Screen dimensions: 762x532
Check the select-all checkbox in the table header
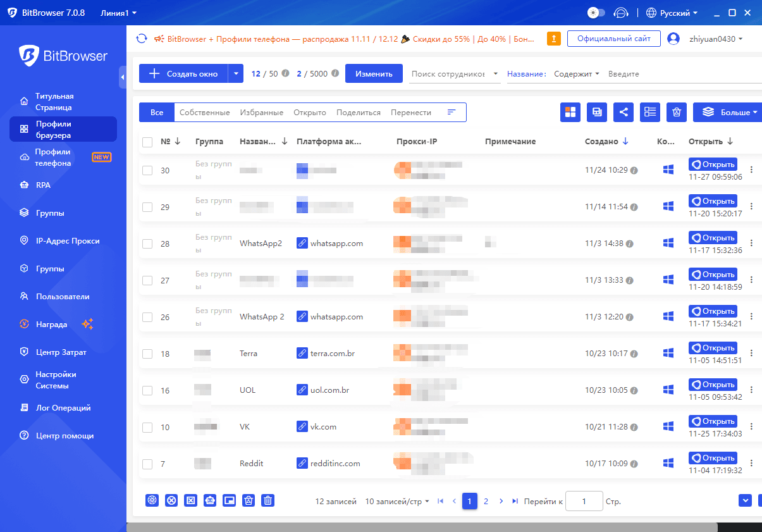(147, 142)
